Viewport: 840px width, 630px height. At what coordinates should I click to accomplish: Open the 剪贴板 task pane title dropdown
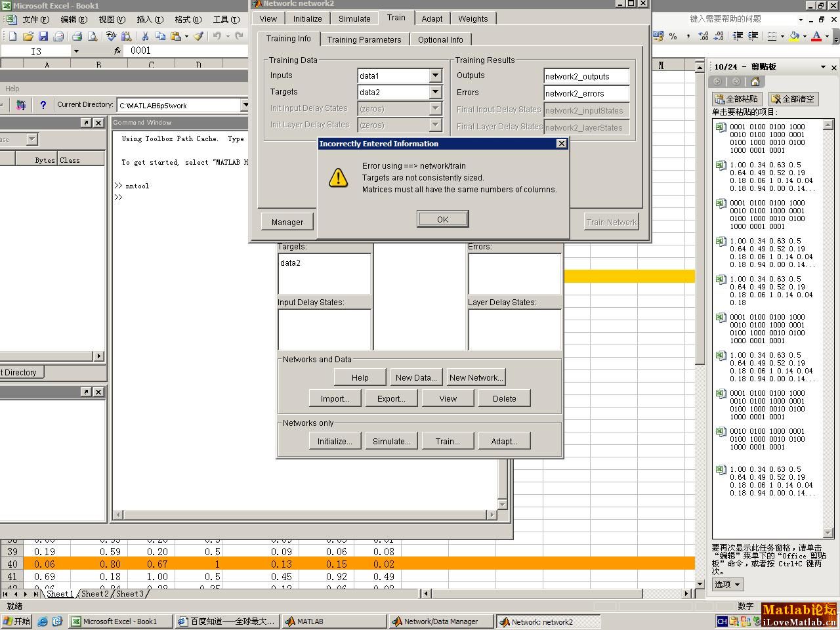click(x=823, y=67)
